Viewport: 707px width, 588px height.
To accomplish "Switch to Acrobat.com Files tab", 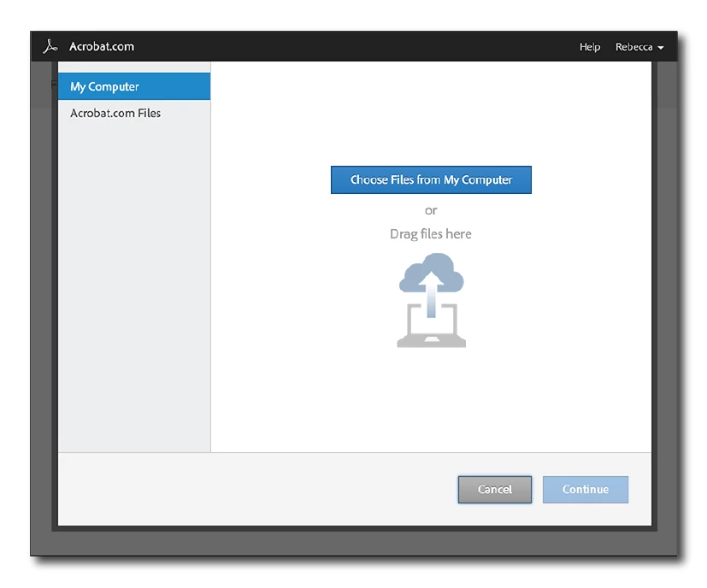I will click(134, 113).
